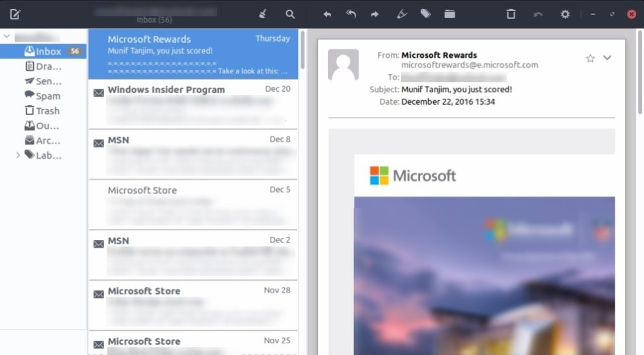The width and height of the screenshot is (644, 355).
Task: Open the Archive folder
Action: (43, 140)
